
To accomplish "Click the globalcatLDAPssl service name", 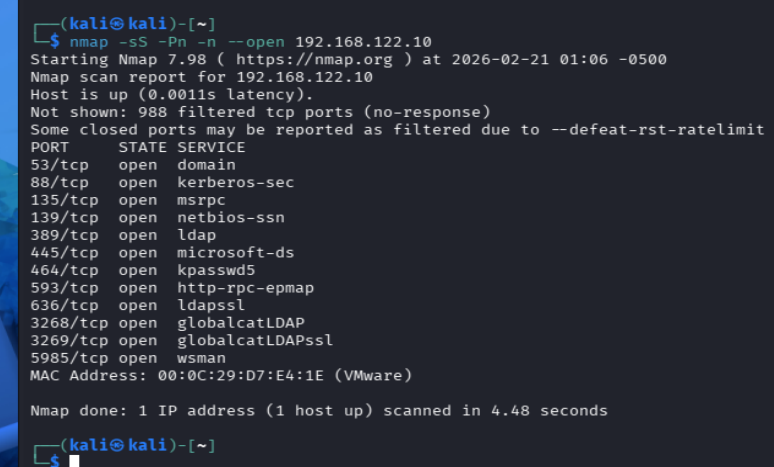I will point(255,340).
